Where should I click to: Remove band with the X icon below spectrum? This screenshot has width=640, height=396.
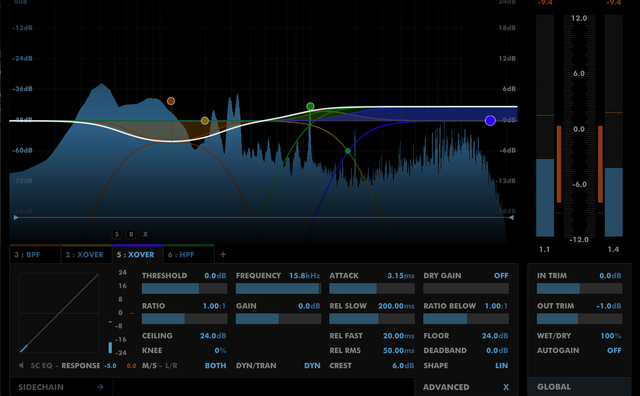coord(145,234)
